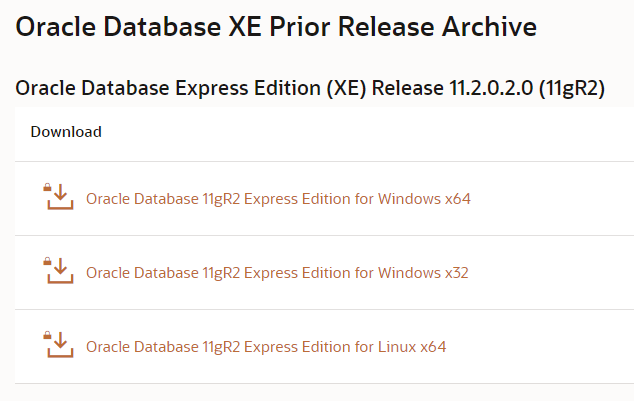Click the Download column header

(66, 132)
